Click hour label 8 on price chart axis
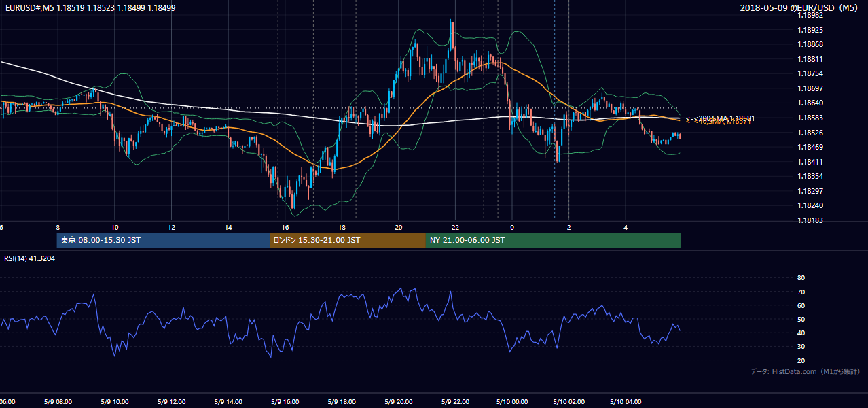This screenshot has height=408, width=868. (x=58, y=227)
